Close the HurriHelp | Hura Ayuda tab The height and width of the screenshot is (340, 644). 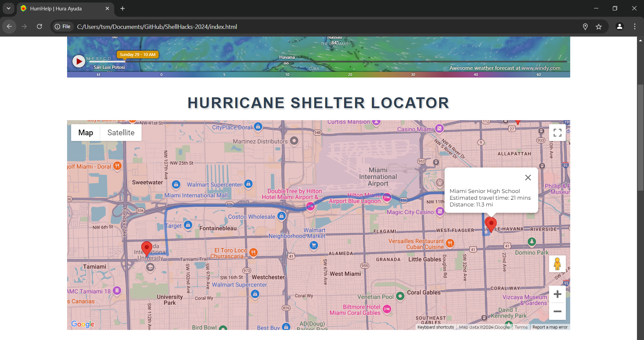tap(107, 8)
